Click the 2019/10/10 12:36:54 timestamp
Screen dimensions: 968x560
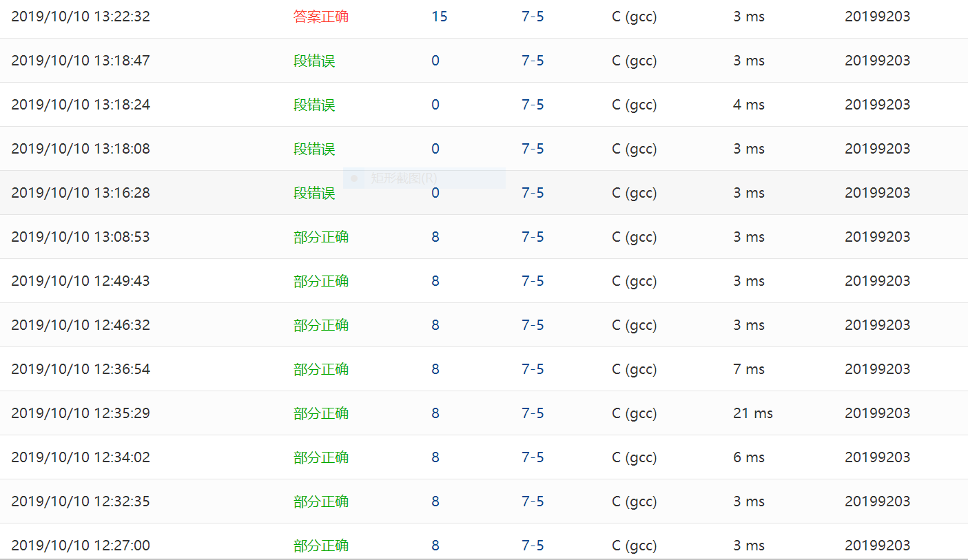click(81, 369)
